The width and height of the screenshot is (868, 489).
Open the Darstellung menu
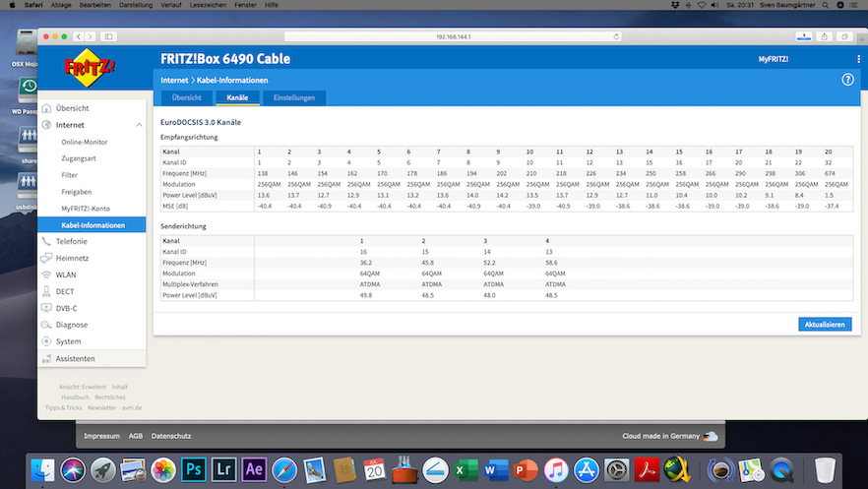pos(136,5)
